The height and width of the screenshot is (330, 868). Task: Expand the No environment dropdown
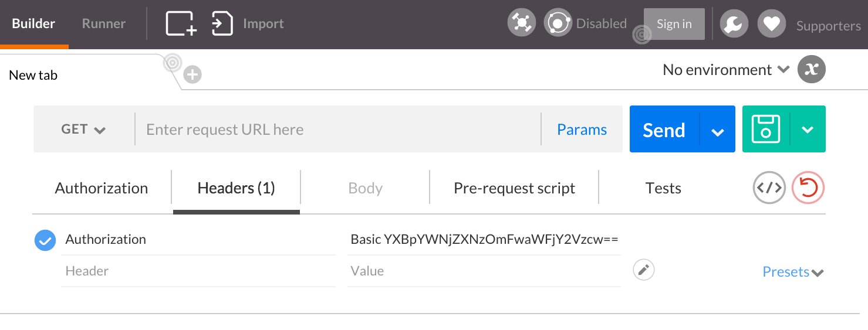tap(725, 70)
